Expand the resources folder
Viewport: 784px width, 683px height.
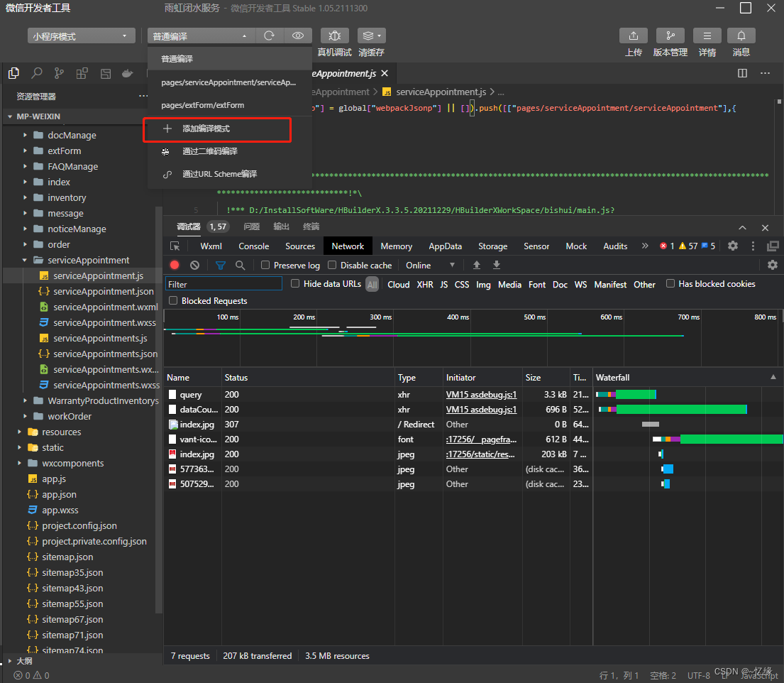coord(19,432)
